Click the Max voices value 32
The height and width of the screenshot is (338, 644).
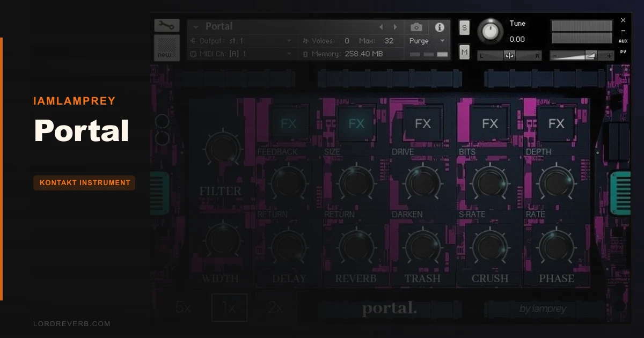pyautogui.click(x=389, y=41)
